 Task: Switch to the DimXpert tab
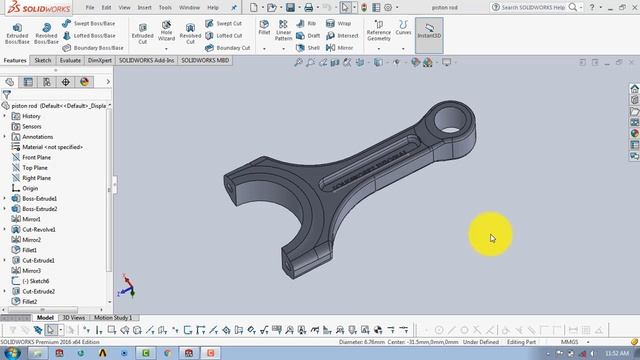click(100, 60)
